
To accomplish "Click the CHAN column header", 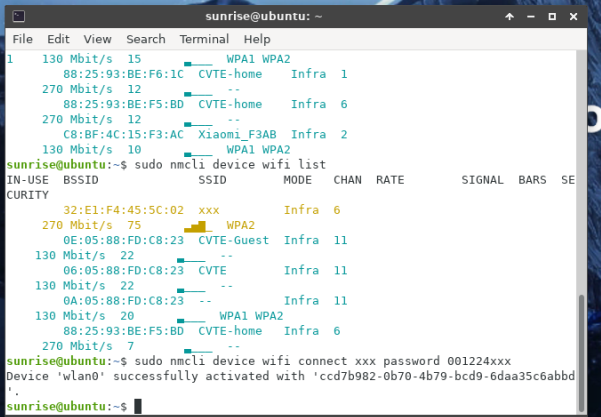I will (347, 180).
